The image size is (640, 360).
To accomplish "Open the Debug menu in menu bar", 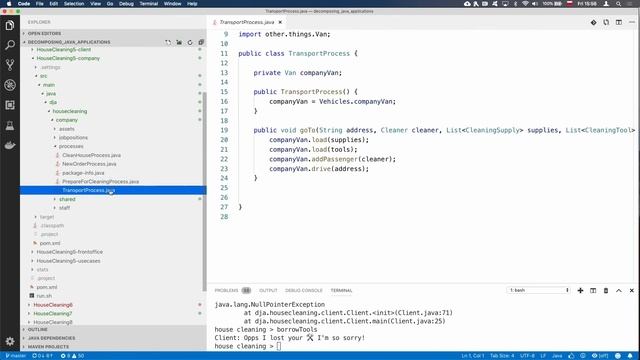I will 126,4.
